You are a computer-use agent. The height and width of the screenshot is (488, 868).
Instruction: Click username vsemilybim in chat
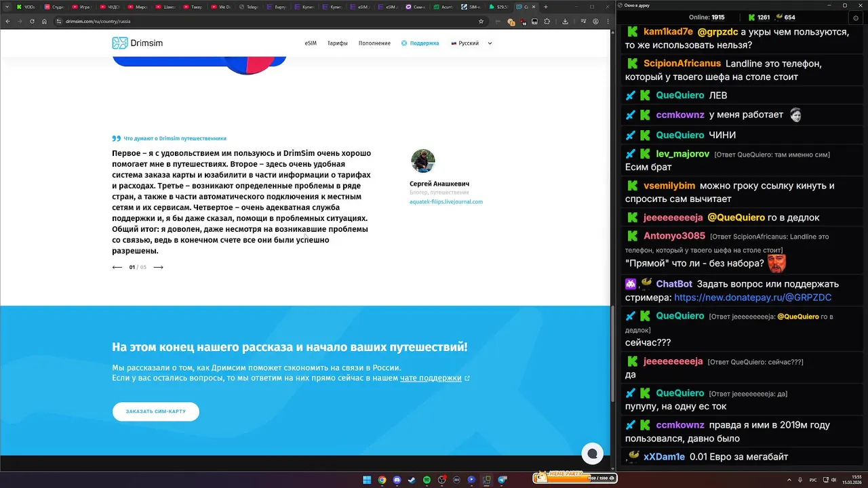click(x=669, y=186)
